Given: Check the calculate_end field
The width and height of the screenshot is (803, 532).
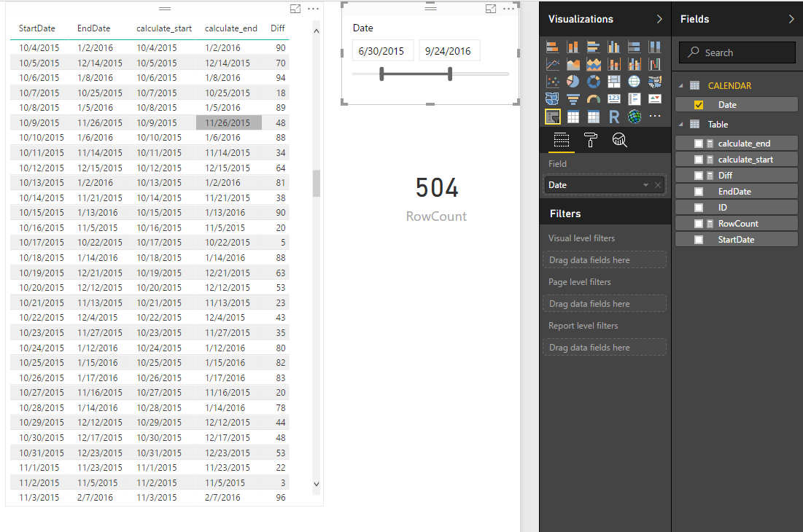Looking at the screenshot, I should (x=699, y=144).
